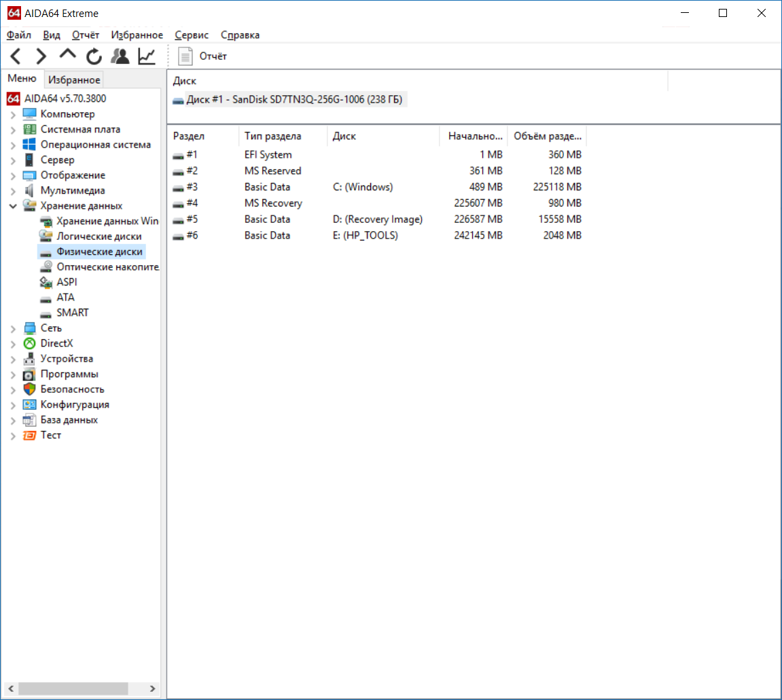782x700 pixels.
Task: Click the DirectX Xbox icon
Action: click(29, 343)
